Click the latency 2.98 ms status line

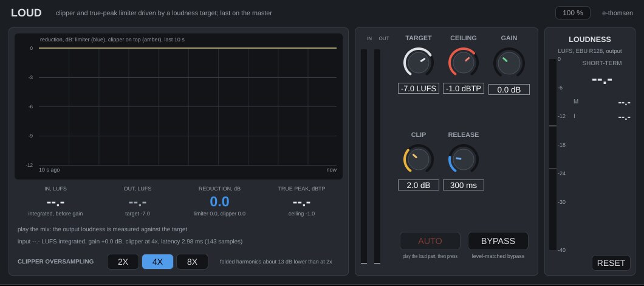tap(130, 242)
